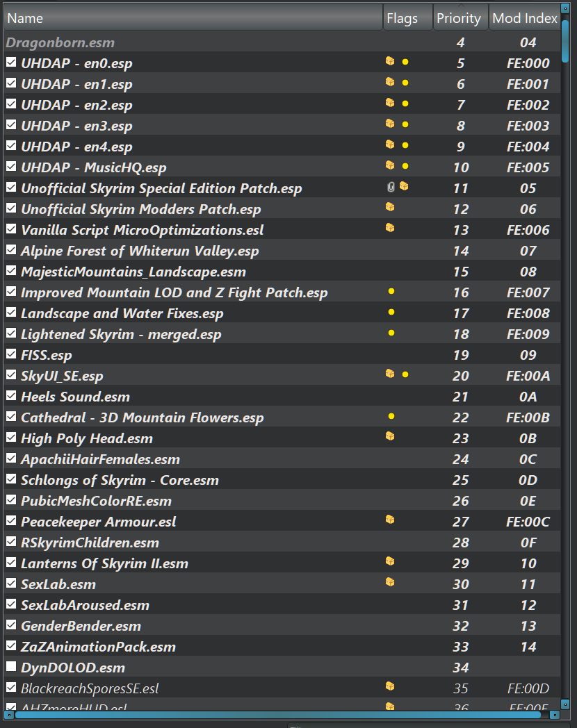Click vertical scrollbar up arrow
Image resolution: width=577 pixels, height=728 pixels.
tap(565, 9)
